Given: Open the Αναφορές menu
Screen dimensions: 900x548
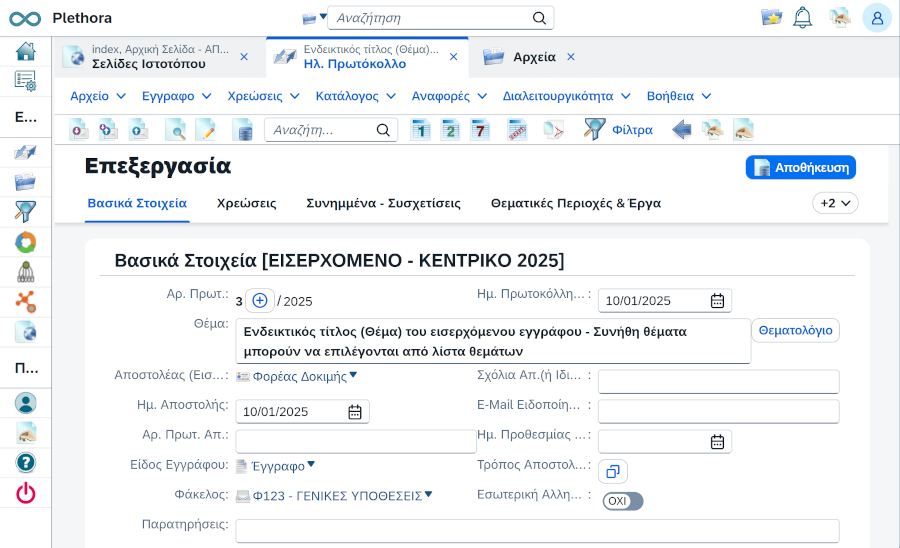Looking at the screenshot, I should pos(449,96).
